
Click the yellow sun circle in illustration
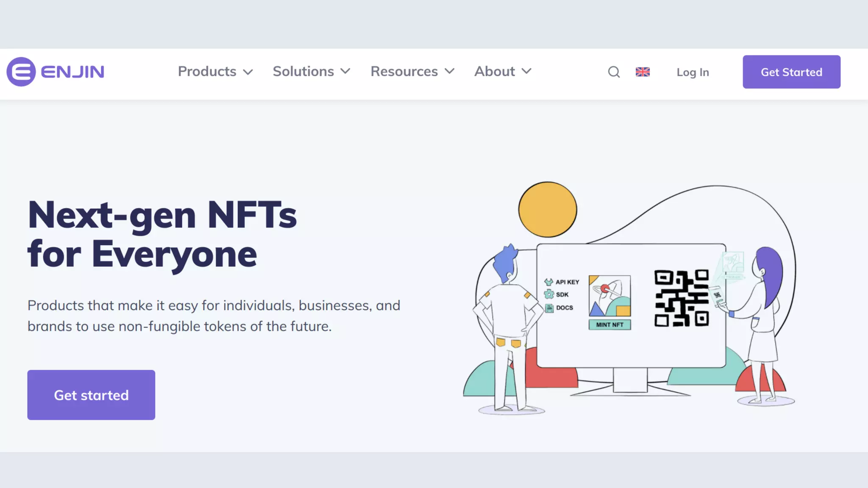[x=548, y=209]
